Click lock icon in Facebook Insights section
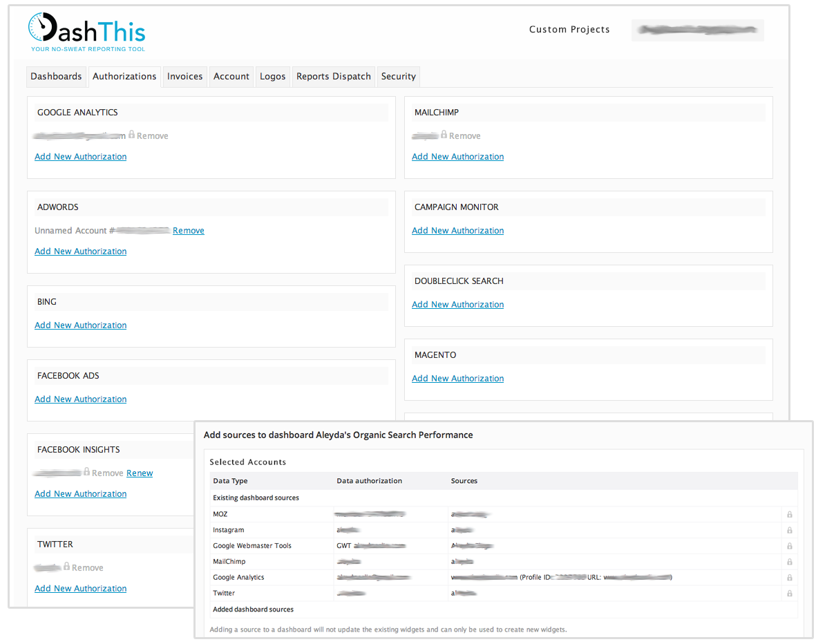Image resolution: width=825 pixels, height=644 pixels. 87,472
